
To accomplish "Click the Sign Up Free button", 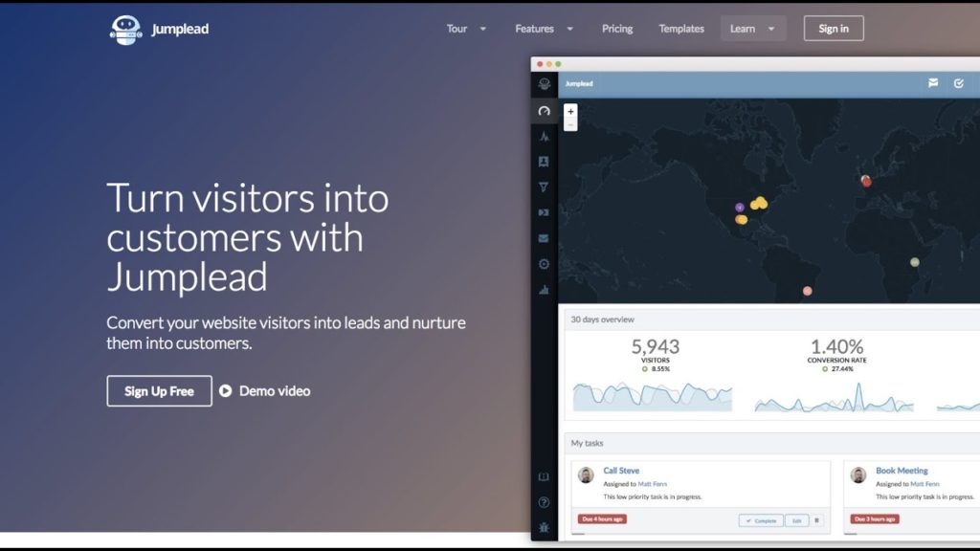I will [160, 391].
